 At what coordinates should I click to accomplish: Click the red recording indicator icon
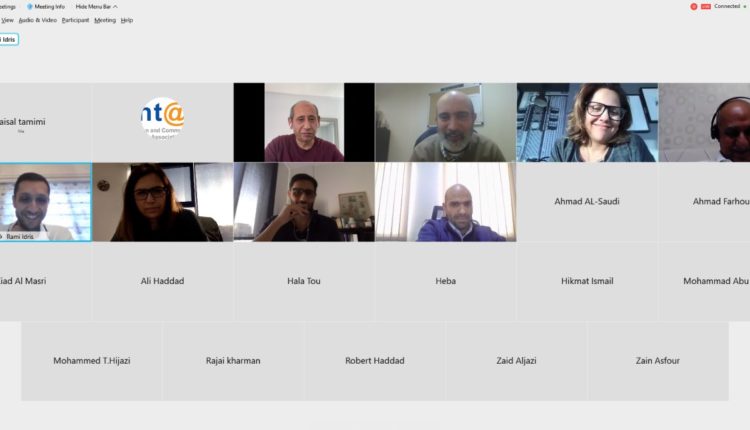(694, 7)
